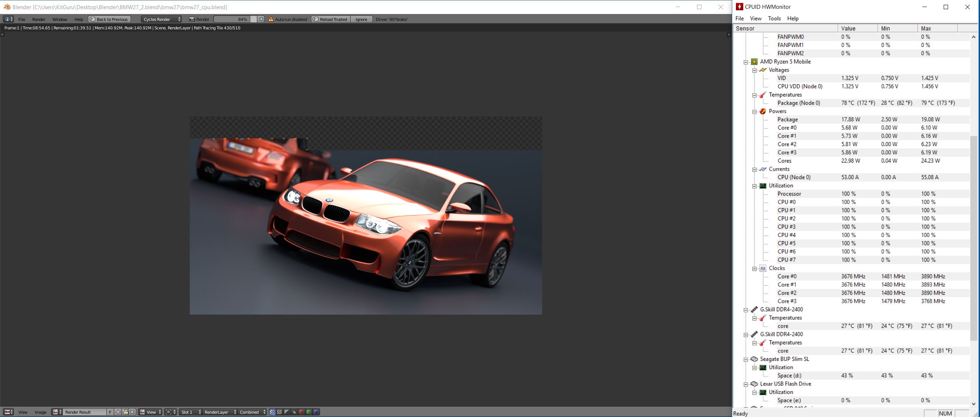Toggle alpha-only channel display
This screenshot has height=417, width=980.
click(286, 412)
